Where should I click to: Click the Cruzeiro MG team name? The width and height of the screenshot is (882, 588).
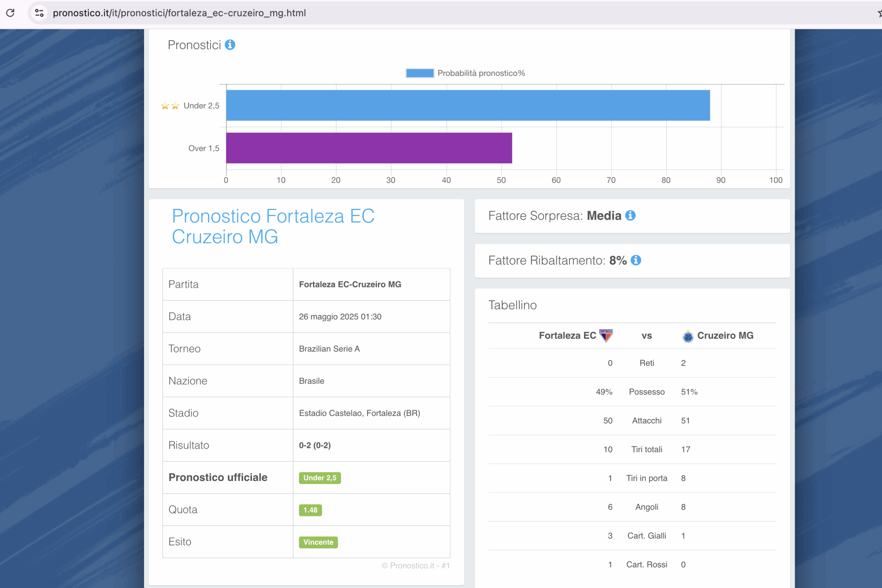[x=725, y=335]
